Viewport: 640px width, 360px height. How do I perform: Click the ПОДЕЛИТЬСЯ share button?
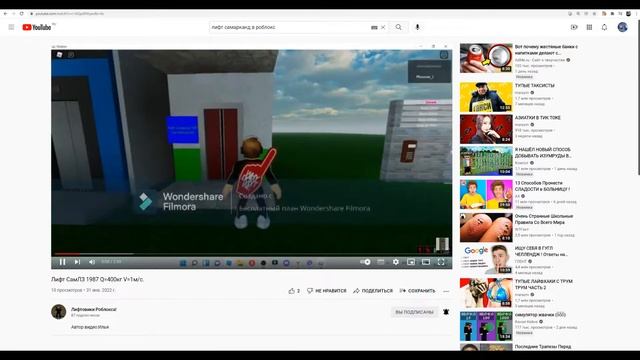tap(373, 291)
